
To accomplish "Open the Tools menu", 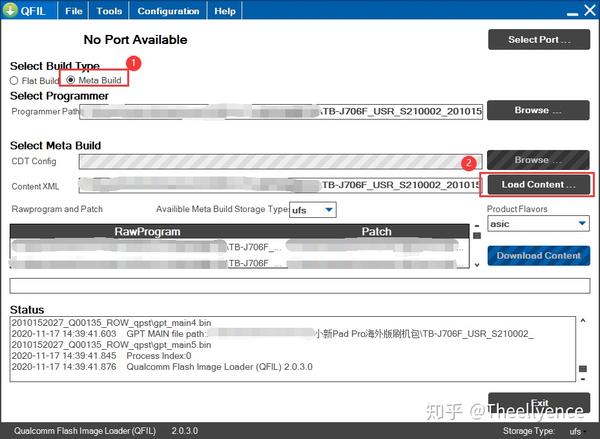I will click(x=109, y=11).
